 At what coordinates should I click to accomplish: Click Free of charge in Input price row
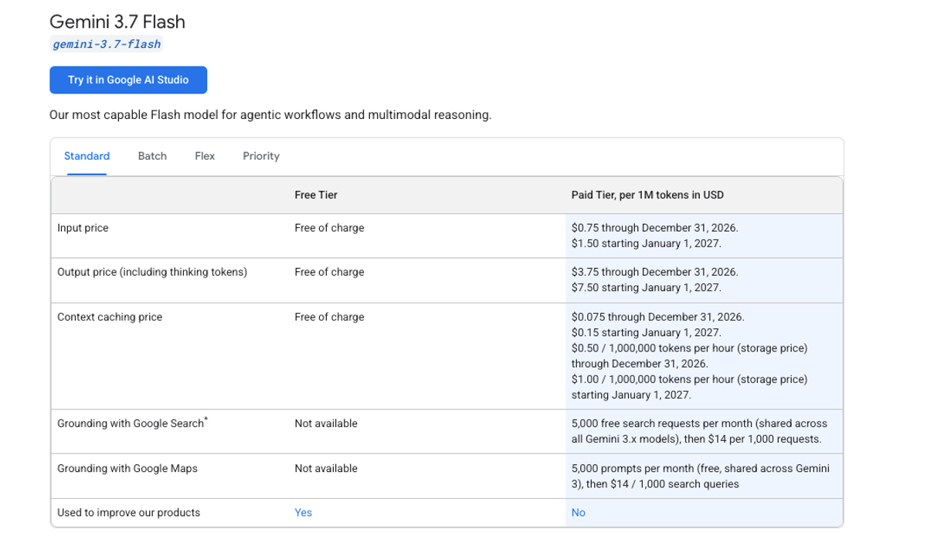pyautogui.click(x=329, y=228)
